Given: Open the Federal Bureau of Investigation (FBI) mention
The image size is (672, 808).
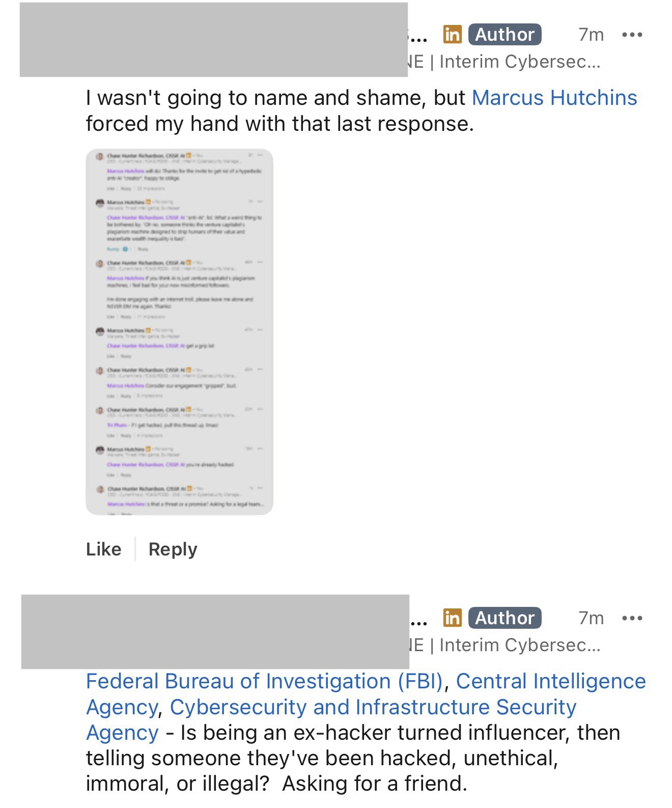Looking at the screenshot, I should 265,681.
